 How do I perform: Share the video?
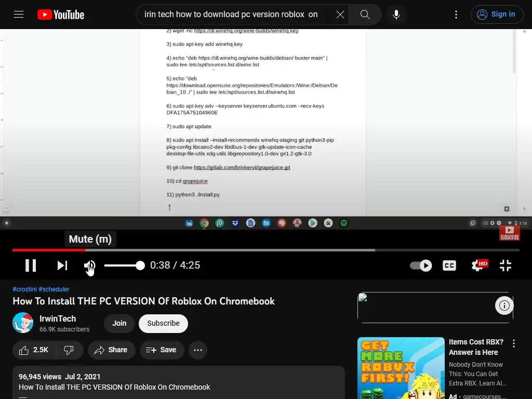[111, 350]
